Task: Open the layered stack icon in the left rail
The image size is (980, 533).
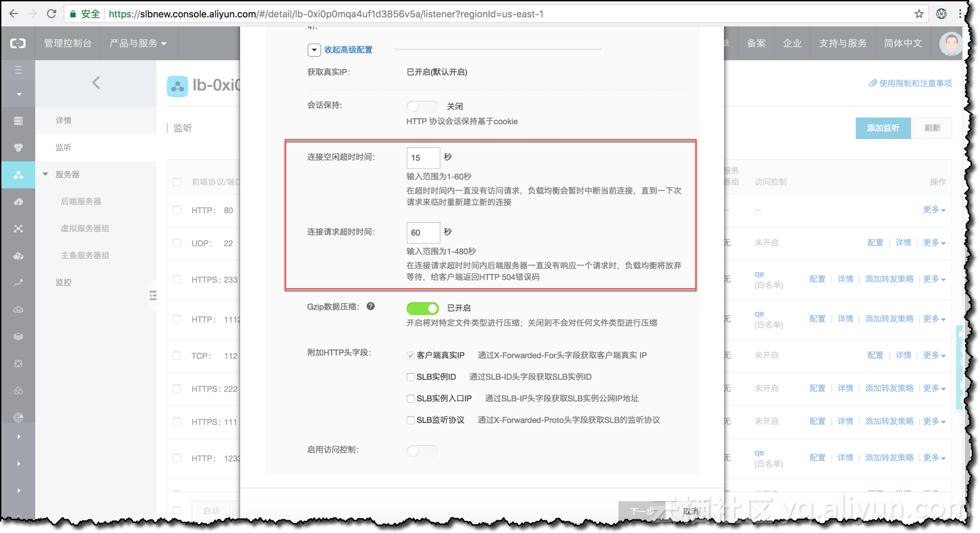Action: tap(18, 337)
